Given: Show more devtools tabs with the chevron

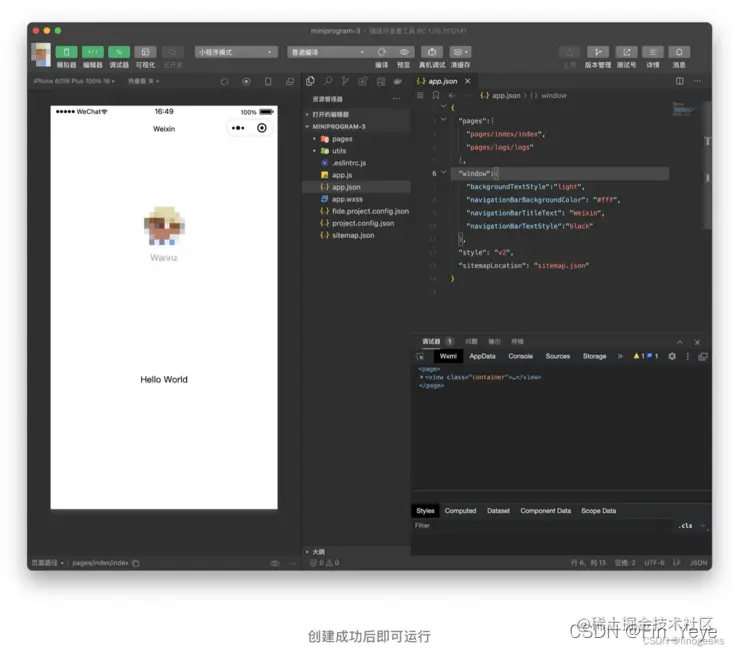Looking at the screenshot, I should pos(620,356).
